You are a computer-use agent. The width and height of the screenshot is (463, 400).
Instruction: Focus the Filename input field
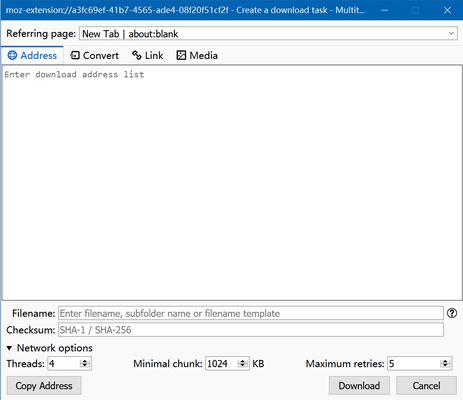(x=251, y=313)
